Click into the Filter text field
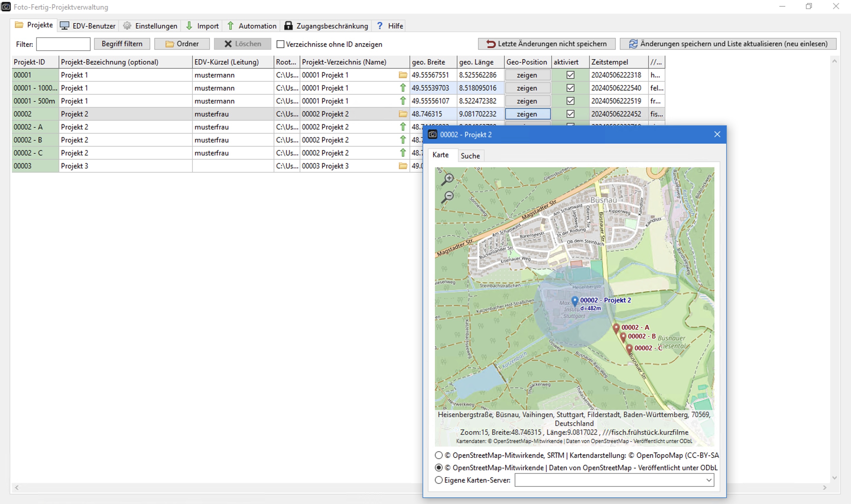Screen dimensions: 851x504 tap(63, 44)
